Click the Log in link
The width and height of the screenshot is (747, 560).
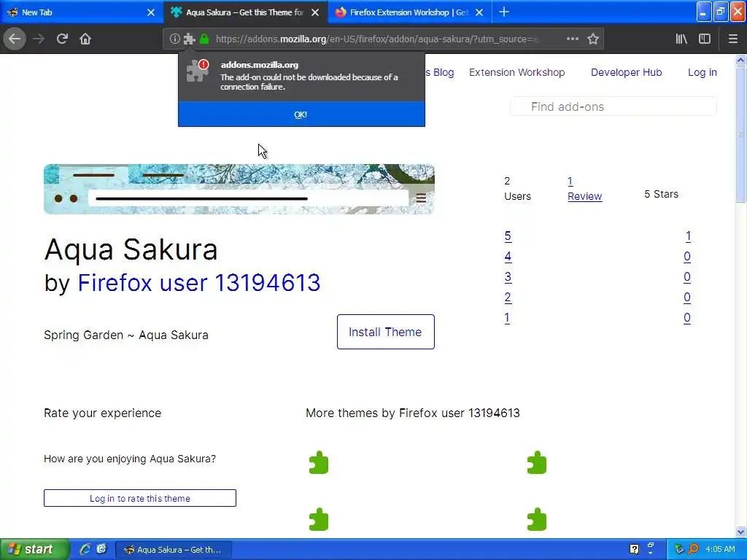point(703,72)
